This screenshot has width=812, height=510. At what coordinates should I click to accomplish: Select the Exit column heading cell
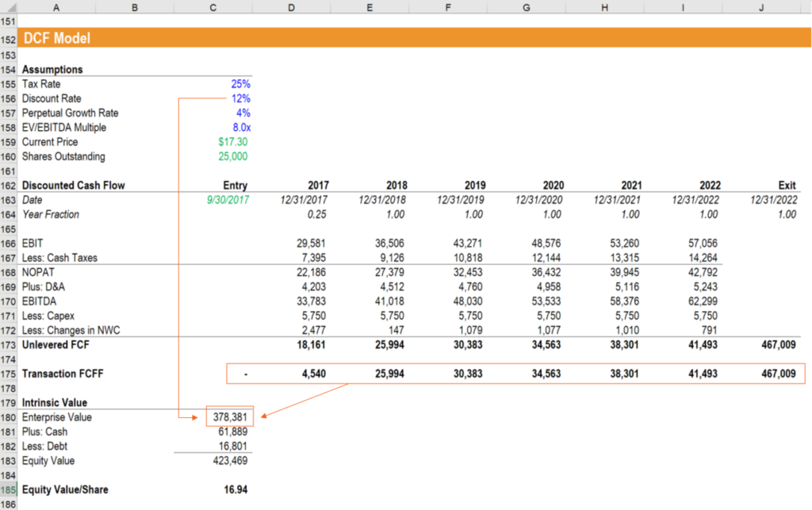click(x=786, y=185)
